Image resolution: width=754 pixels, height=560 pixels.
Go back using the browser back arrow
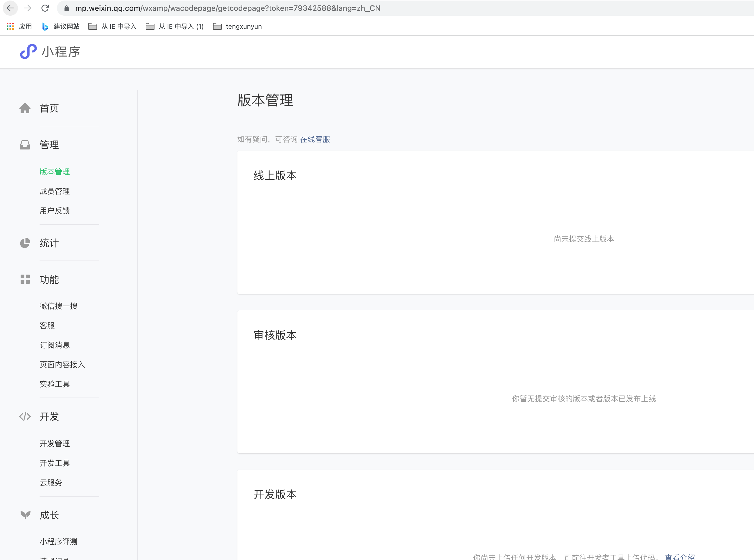11,8
